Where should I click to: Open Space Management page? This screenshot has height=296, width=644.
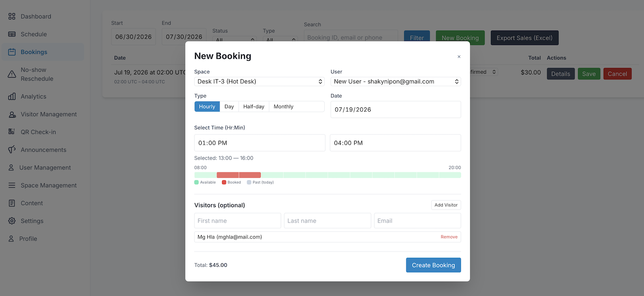point(49,185)
